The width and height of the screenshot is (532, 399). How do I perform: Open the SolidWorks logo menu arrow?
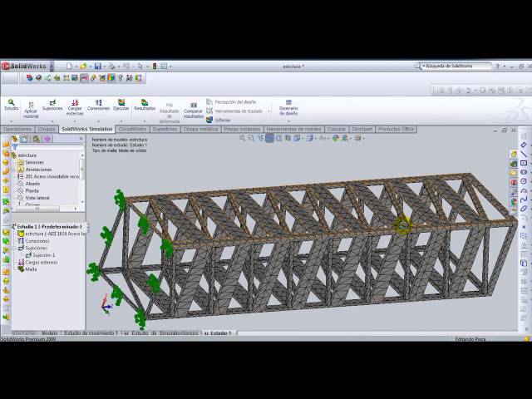52,66
